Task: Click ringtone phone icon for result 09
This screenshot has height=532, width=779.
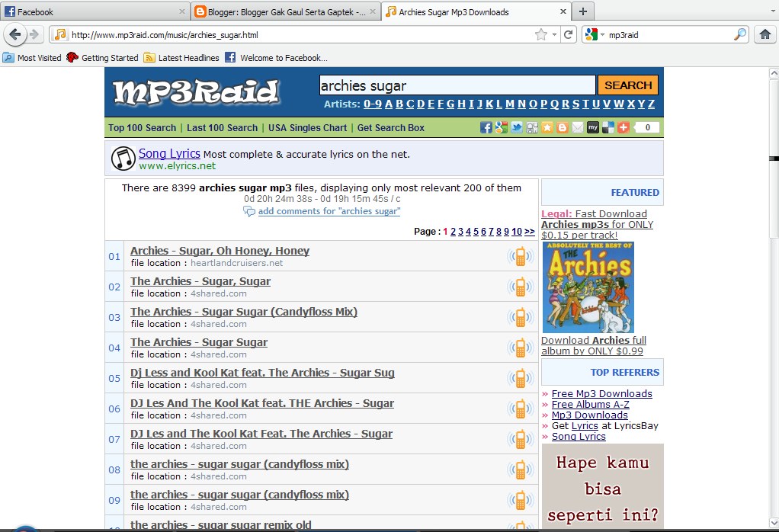Action: pyautogui.click(x=520, y=500)
